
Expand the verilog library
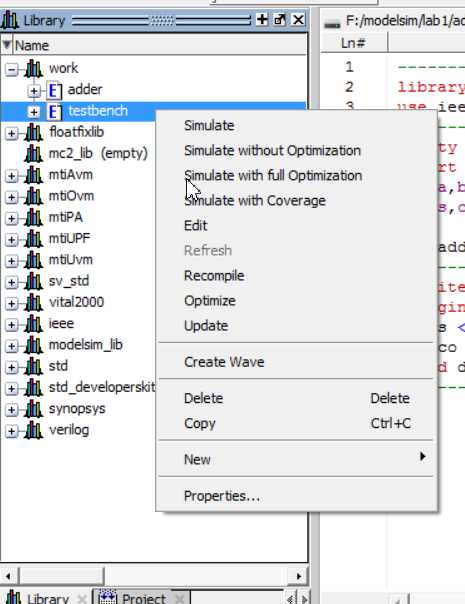pos(12,431)
